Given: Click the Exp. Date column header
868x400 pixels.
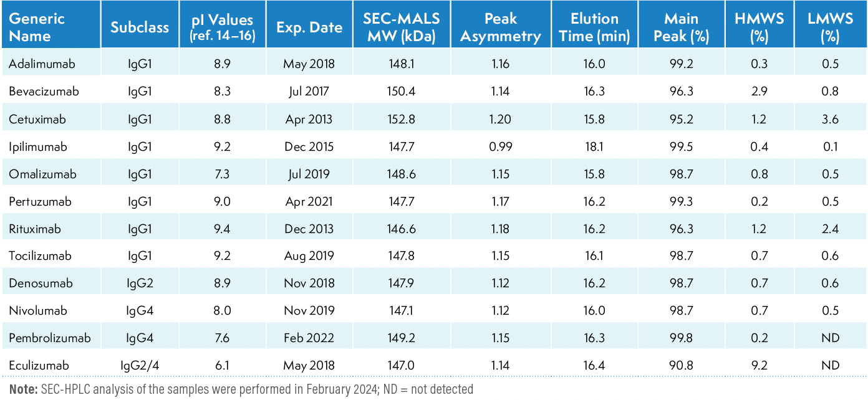Looking at the screenshot, I should tap(309, 27).
